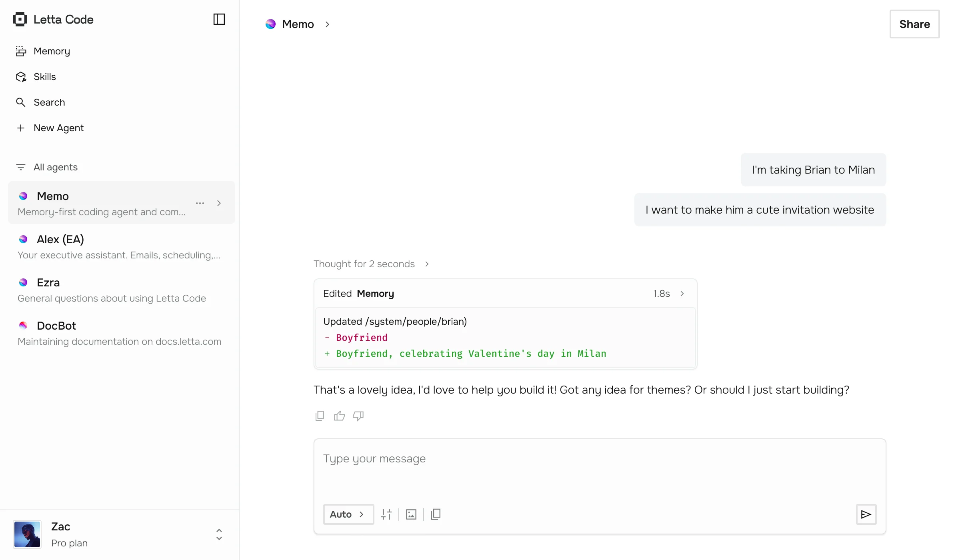Open the settings sliders icon in composer
This screenshot has height=560, width=960.
pos(386,514)
